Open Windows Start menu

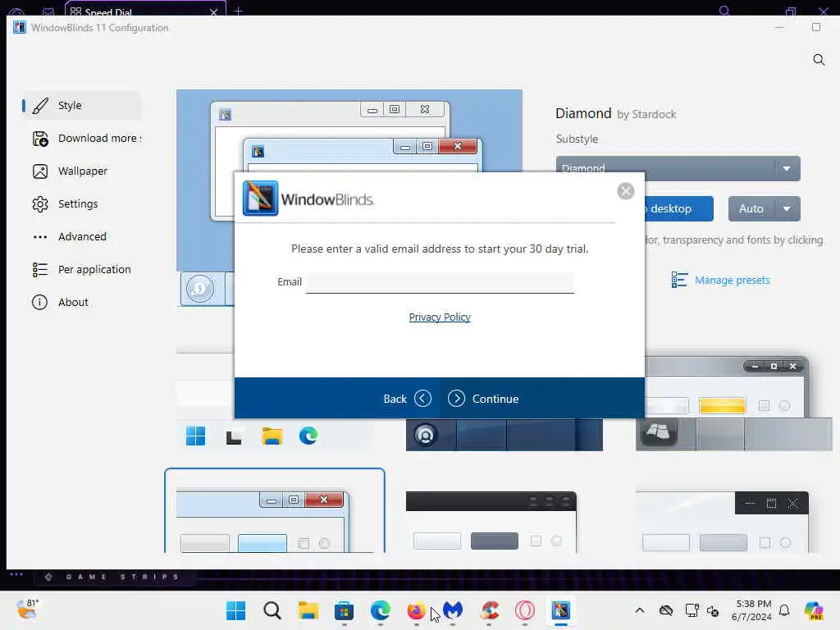[235, 610]
